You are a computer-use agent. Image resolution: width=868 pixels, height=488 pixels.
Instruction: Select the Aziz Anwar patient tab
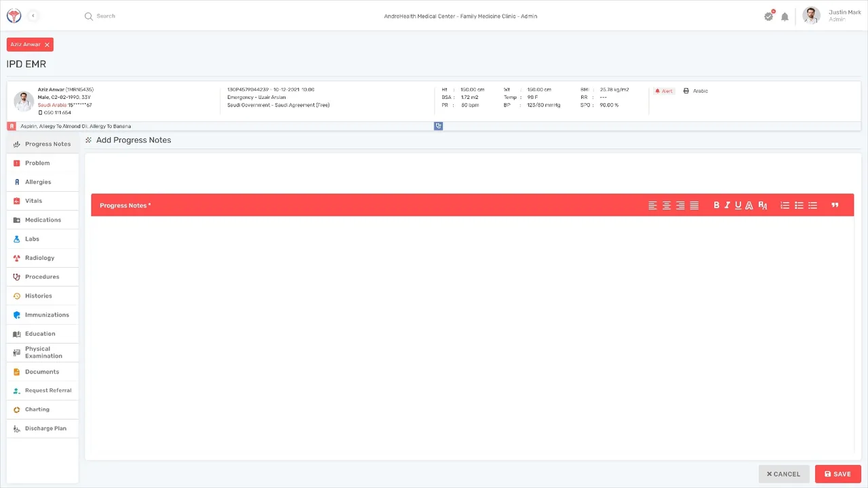click(25, 44)
